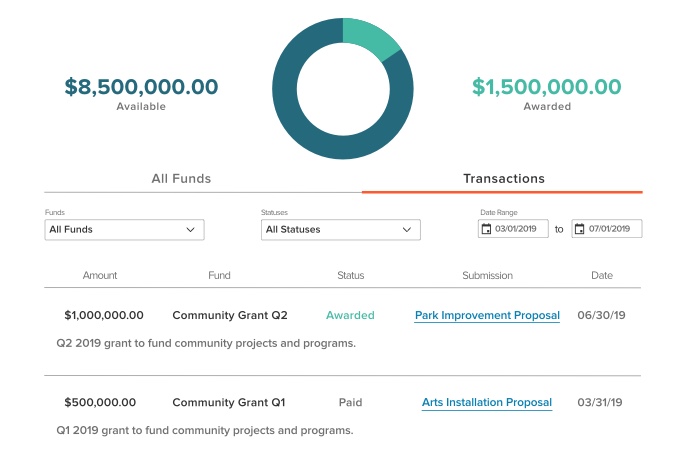Open the All Statuses dropdown
The height and width of the screenshot is (465, 685).
[x=340, y=230]
